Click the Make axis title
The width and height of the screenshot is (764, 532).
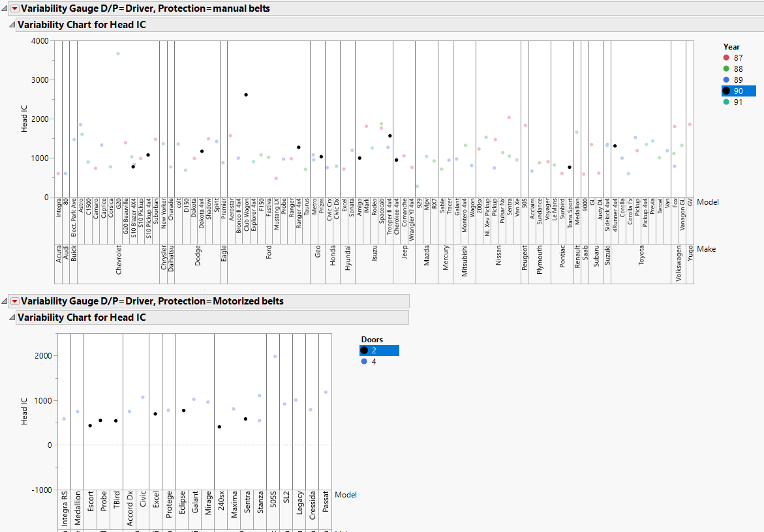707,248
